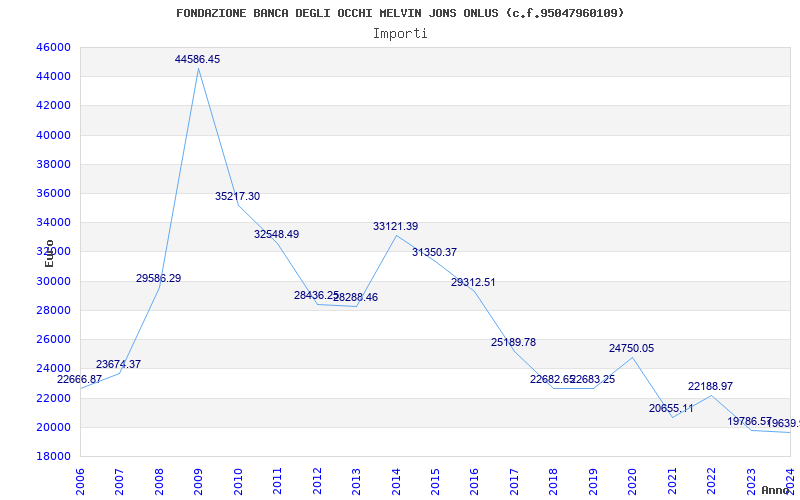The image size is (800, 500).
Task: Select the data label 22188.97
Action: [x=710, y=386]
